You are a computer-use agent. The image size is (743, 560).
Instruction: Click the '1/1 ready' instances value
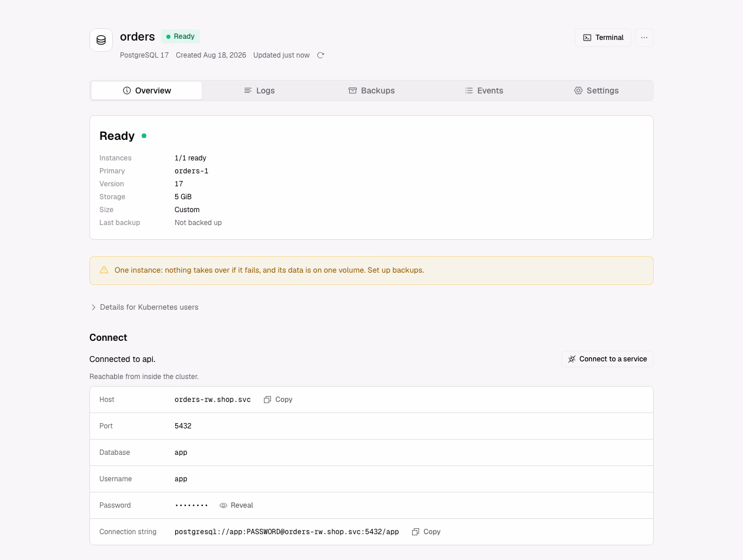[190, 158]
